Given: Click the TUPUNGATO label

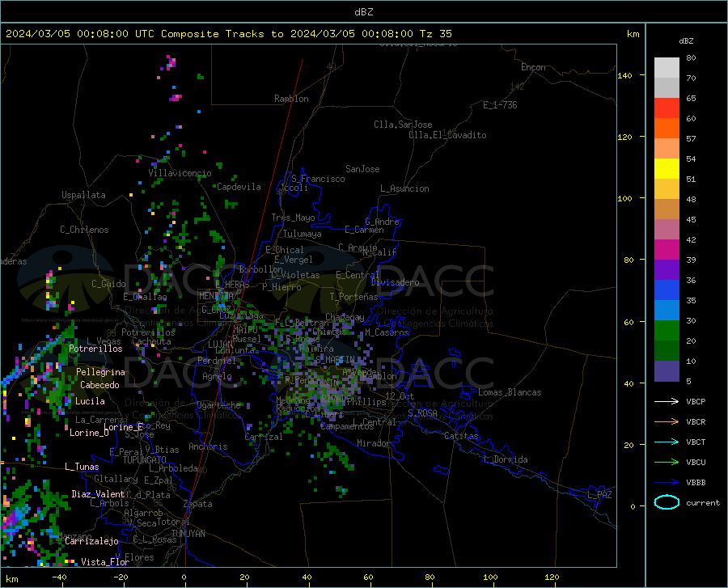Looking at the screenshot, I should click(x=145, y=460).
